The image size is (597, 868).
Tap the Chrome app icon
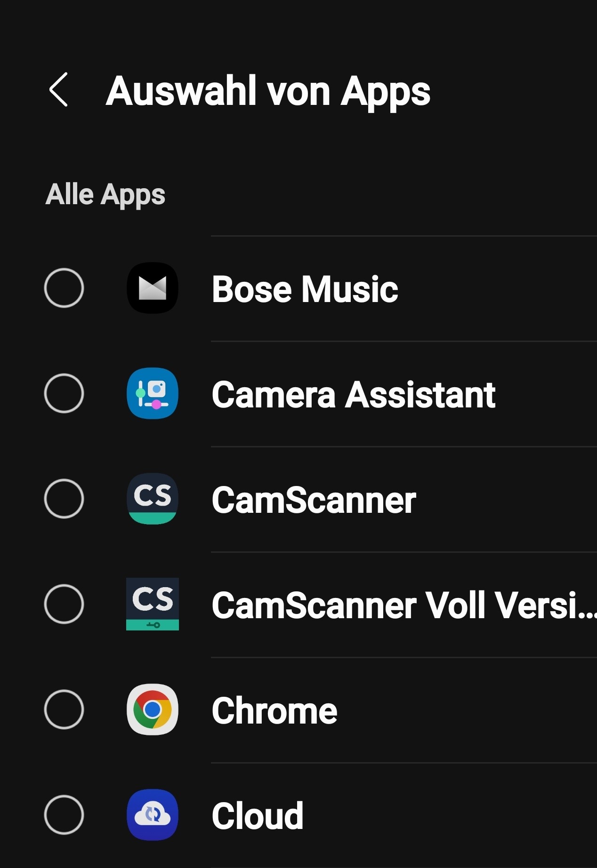[x=152, y=709]
